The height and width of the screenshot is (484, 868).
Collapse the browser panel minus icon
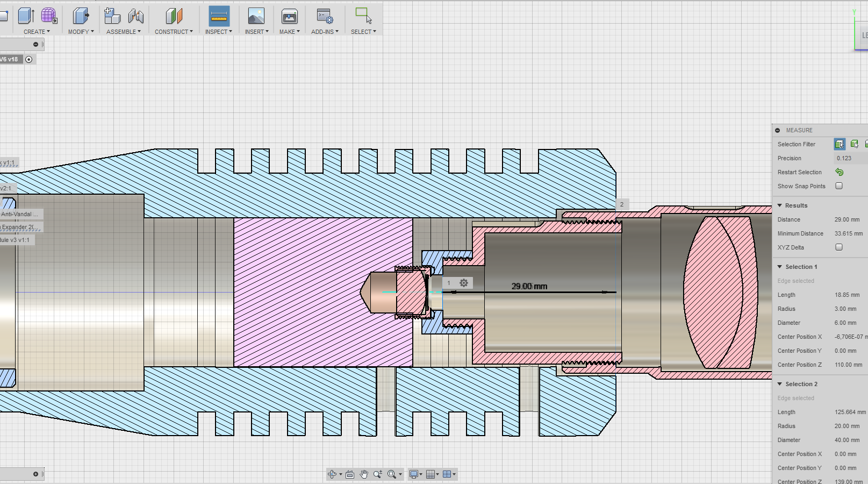click(x=36, y=45)
